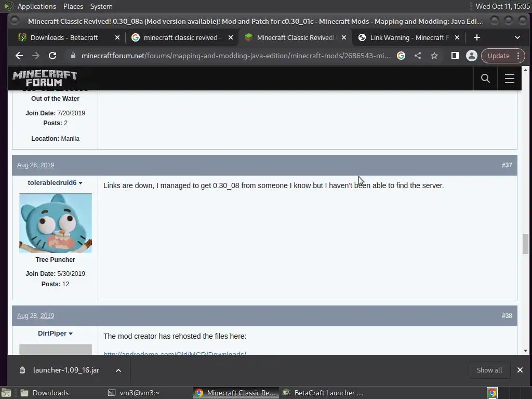Share this page using the share icon
The width and height of the screenshot is (532, 399).
pos(418,56)
